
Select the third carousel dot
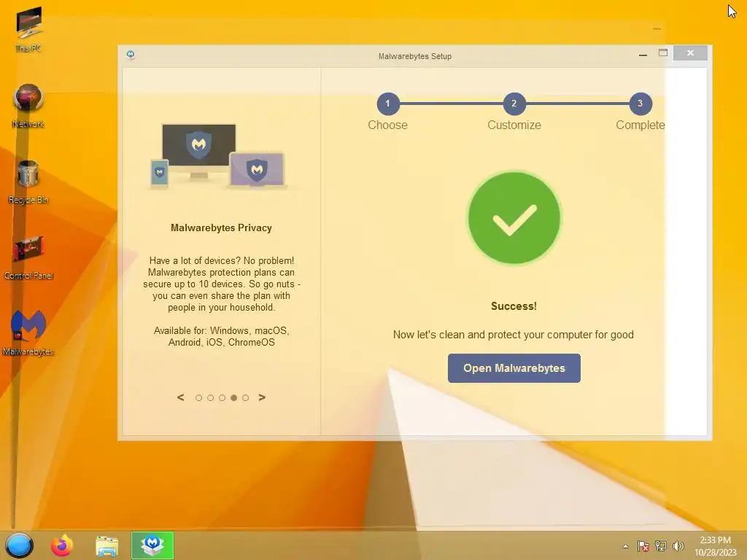click(x=222, y=397)
